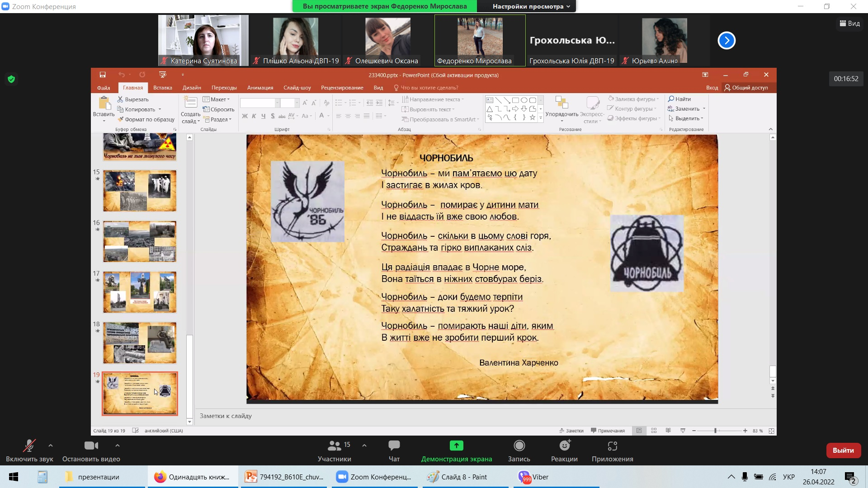Open Zoom Чат chat panel
This screenshot has height=488, width=868.
pos(394,450)
